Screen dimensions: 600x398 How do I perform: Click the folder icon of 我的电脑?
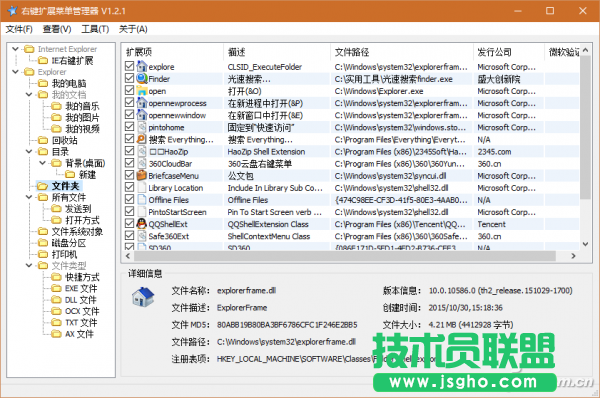pos(43,83)
